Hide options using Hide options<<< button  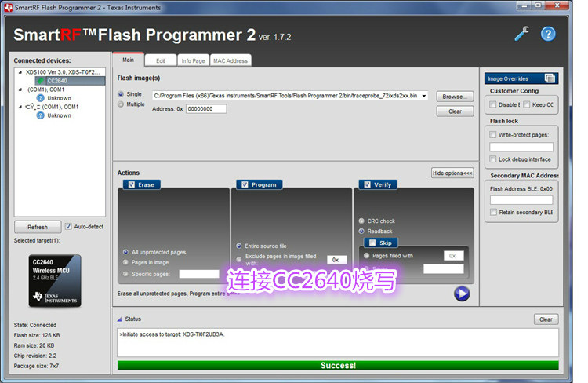tap(452, 173)
